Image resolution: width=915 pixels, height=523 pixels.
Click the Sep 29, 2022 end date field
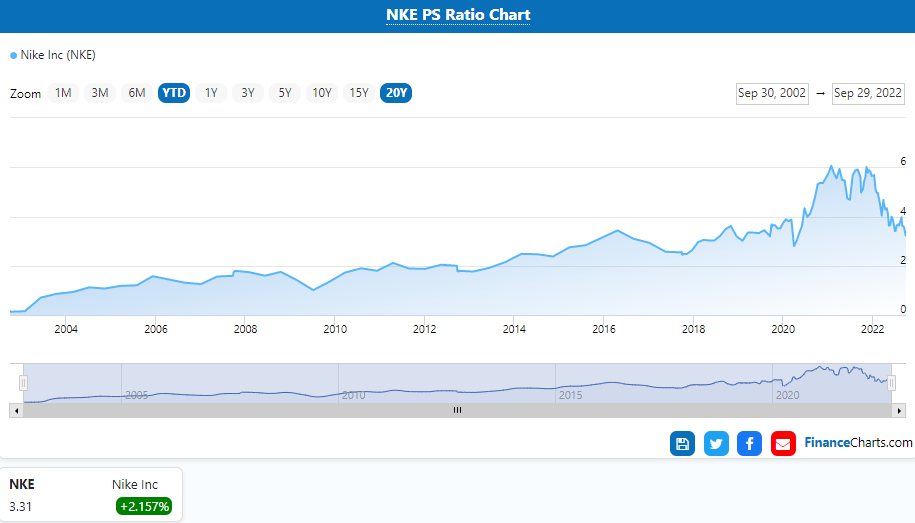867,93
